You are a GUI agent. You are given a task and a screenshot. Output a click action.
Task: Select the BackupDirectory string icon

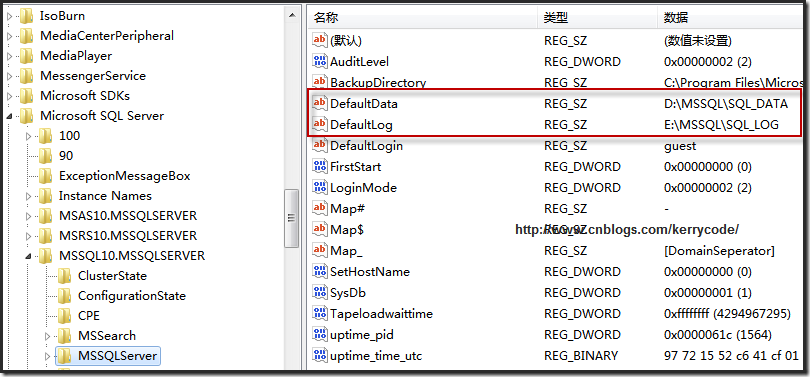click(320, 82)
